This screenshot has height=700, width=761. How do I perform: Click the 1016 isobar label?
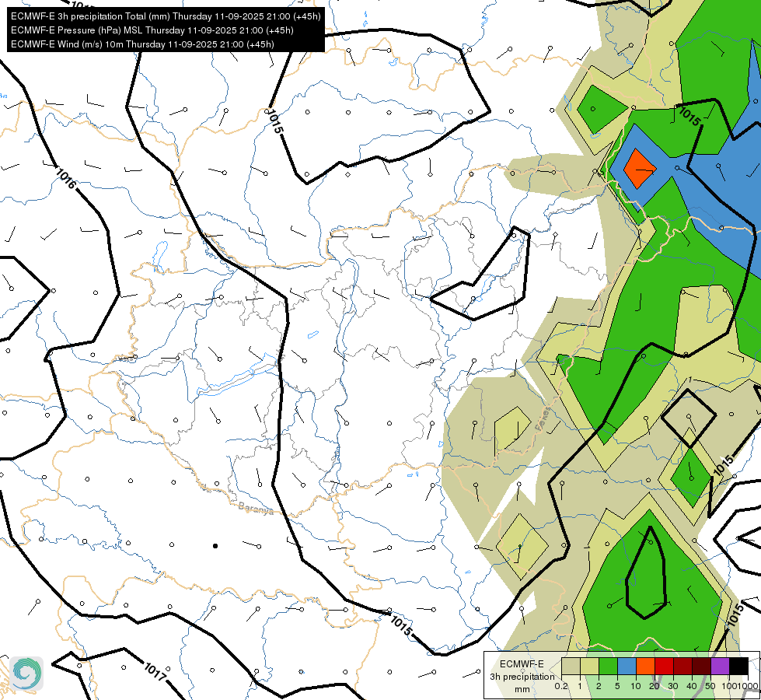pos(65,178)
